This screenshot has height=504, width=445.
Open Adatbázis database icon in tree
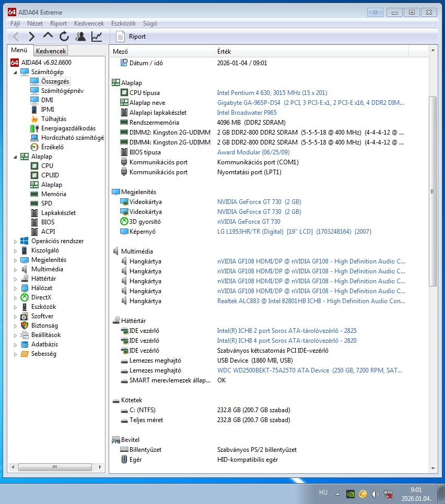click(x=25, y=344)
